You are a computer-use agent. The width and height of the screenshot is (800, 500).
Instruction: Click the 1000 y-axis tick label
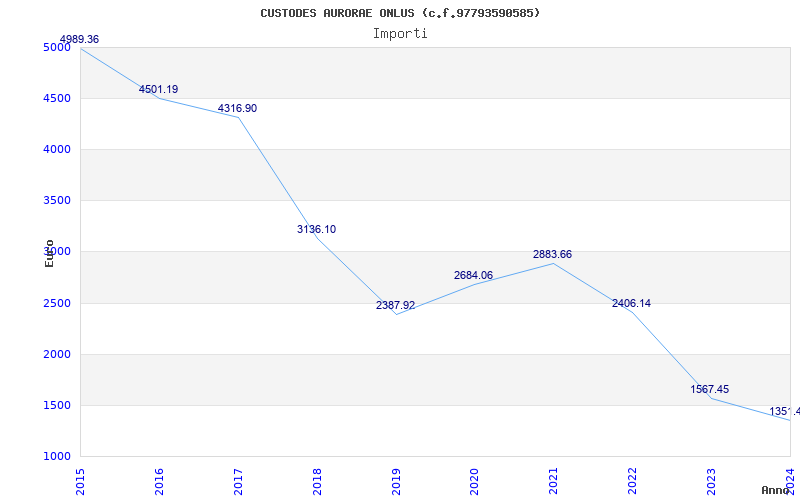[x=57, y=457]
